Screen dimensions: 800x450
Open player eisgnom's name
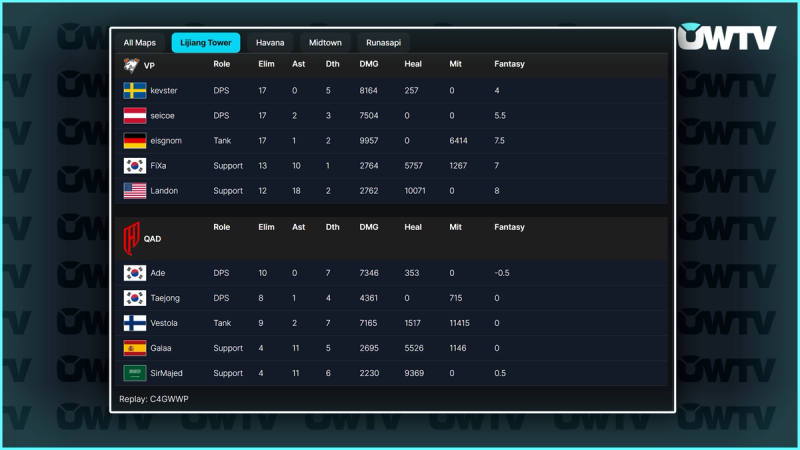pos(166,141)
